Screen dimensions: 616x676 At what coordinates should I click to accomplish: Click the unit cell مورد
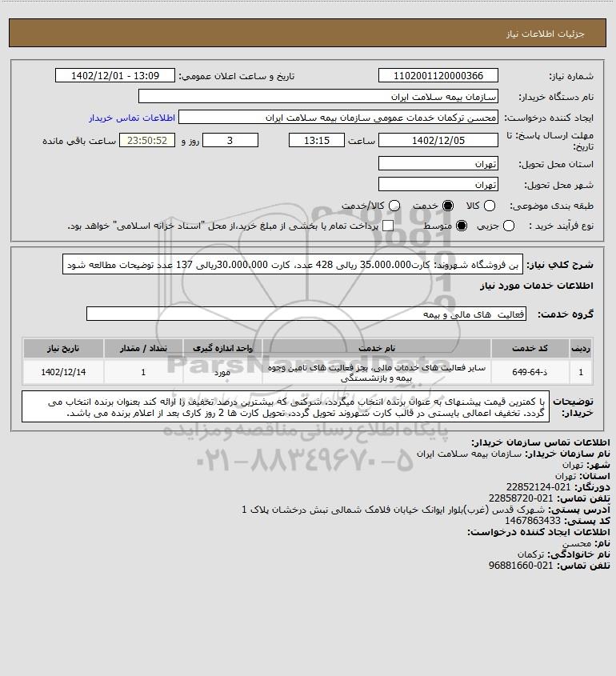pyautogui.click(x=223, y=372)
